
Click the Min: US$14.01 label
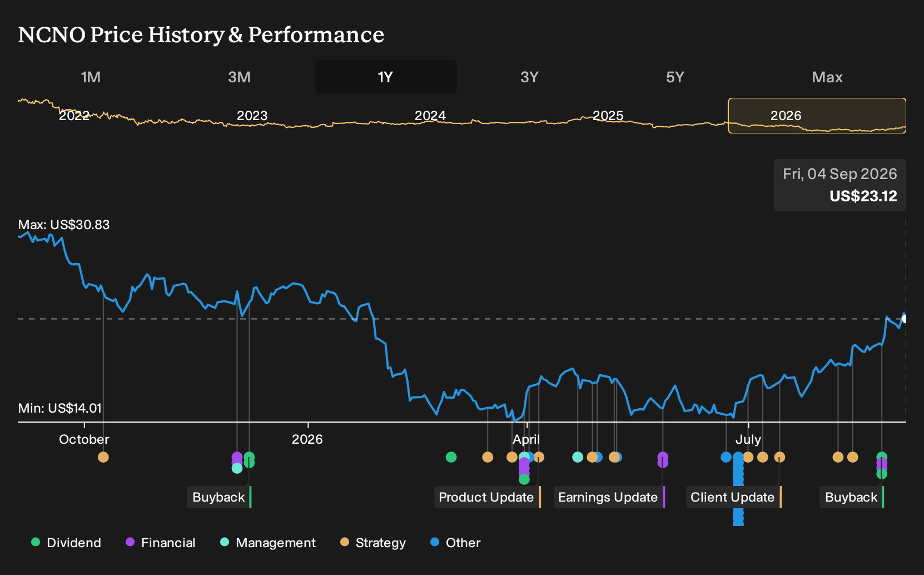point(60,408)
